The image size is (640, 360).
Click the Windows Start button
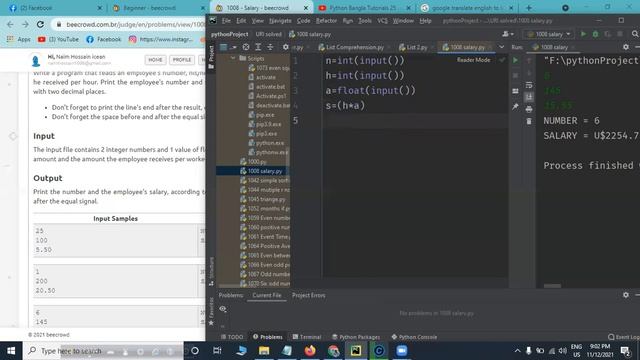pyautogui.click(x=11, y=351)
